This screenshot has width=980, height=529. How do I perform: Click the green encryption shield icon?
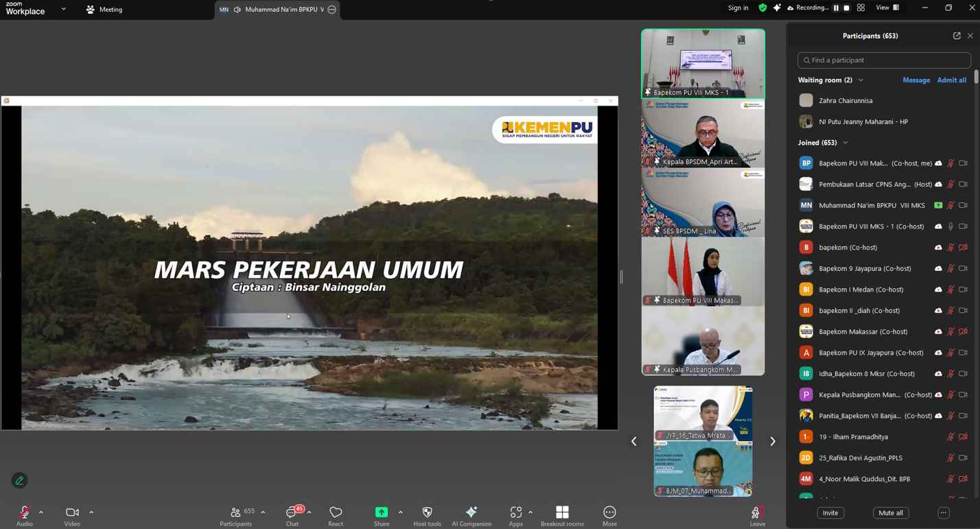[x=762, y=8]
